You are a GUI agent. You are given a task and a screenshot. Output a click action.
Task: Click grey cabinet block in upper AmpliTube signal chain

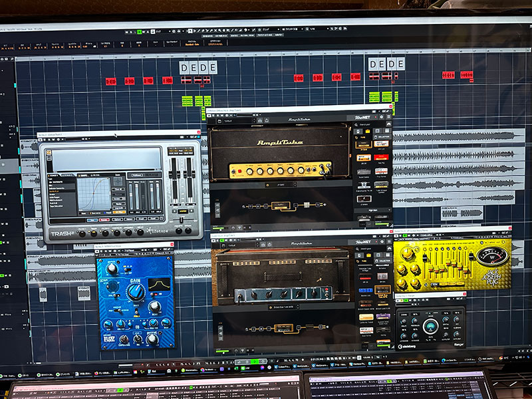(307, 205)
